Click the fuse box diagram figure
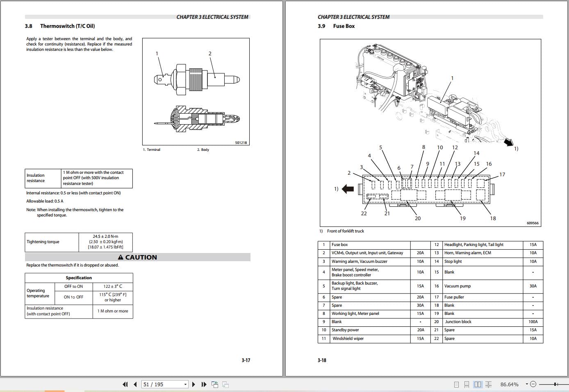This screenshot has height=392, width=569. (x=431, y=133)
